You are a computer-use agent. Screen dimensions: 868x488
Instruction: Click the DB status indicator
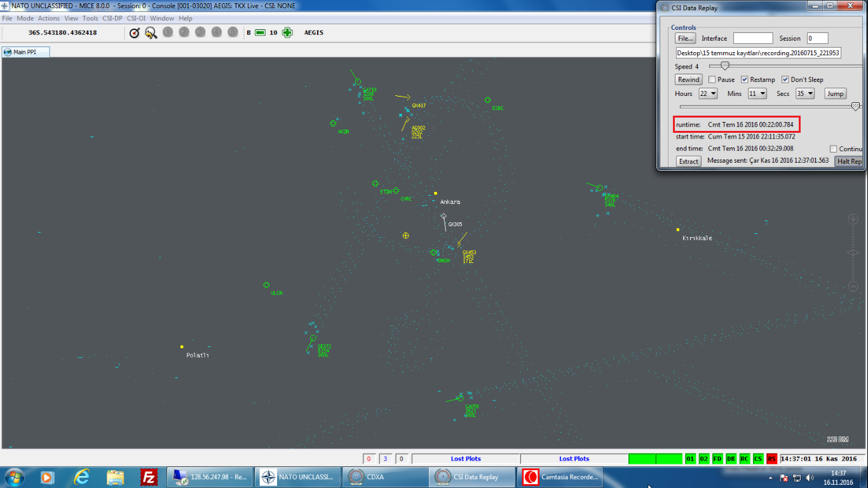tap(731, 459)
